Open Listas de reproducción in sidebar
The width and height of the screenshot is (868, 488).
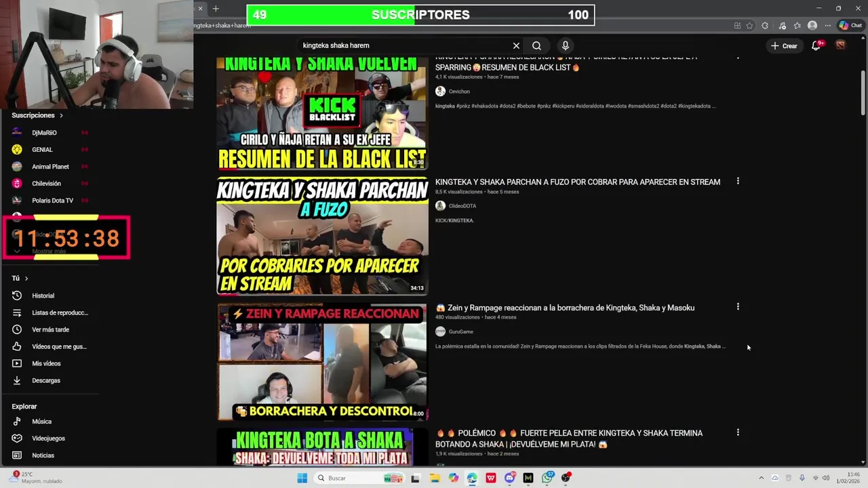coord(51,312)
